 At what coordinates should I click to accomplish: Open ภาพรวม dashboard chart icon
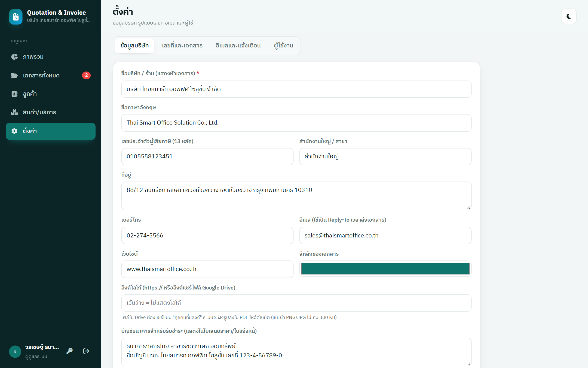(14, 57)
